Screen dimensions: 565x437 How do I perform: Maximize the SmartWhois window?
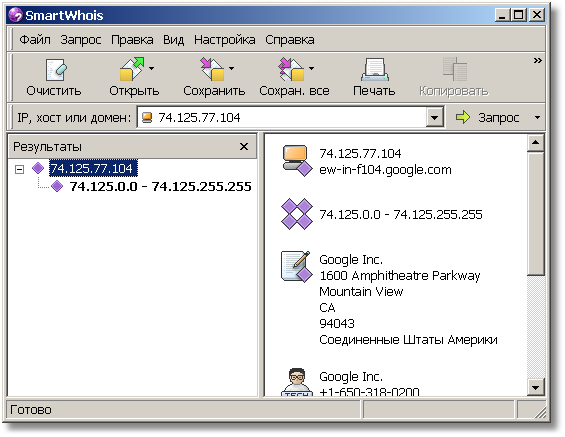point(519,15)
